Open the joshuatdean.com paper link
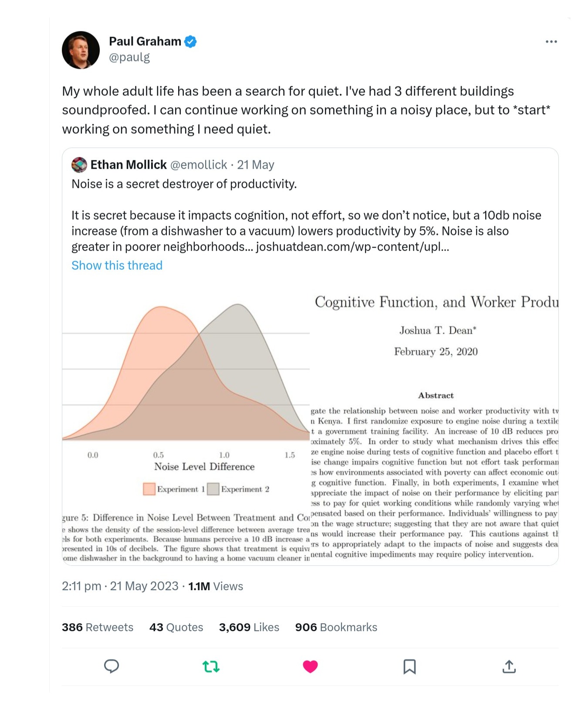Image resolution: width=588 pixels, height=710 pixels. (352, 247)
